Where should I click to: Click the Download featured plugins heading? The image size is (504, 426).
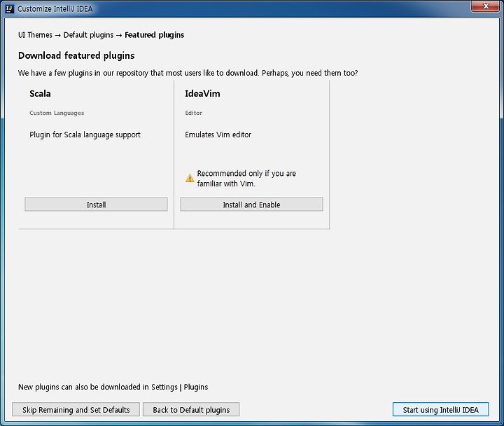[x=76, y=55]
